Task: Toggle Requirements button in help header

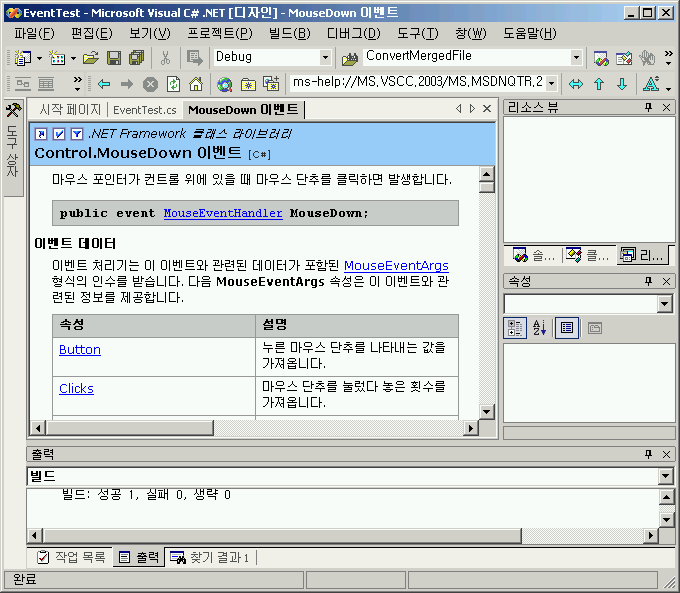Action: 59,134
